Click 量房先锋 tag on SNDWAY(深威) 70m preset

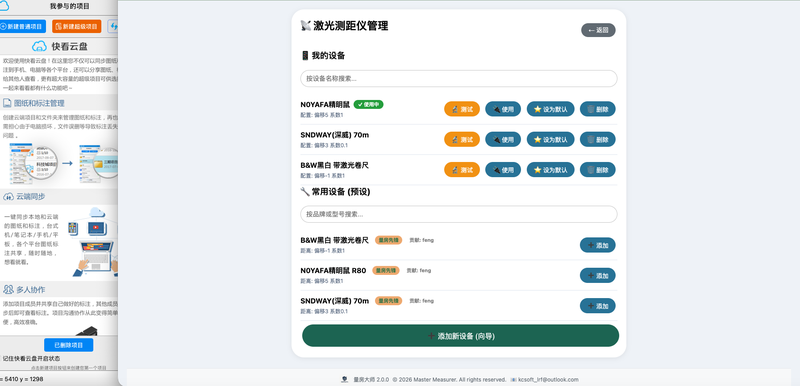click(388, 301)
